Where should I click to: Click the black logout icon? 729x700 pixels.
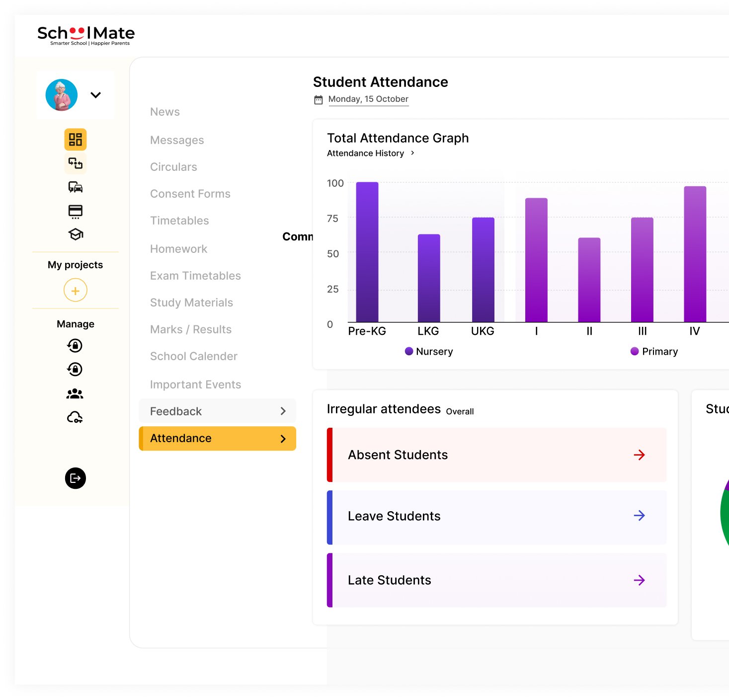[76, 478]
